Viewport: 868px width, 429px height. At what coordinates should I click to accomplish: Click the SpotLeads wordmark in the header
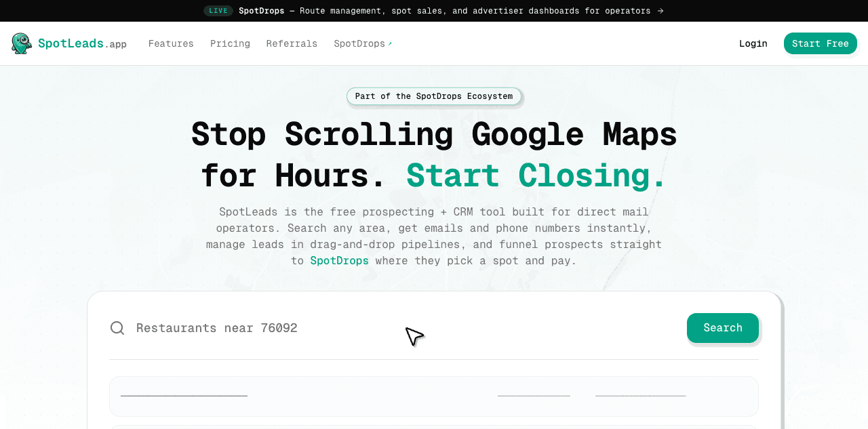[x=71, y=43]
